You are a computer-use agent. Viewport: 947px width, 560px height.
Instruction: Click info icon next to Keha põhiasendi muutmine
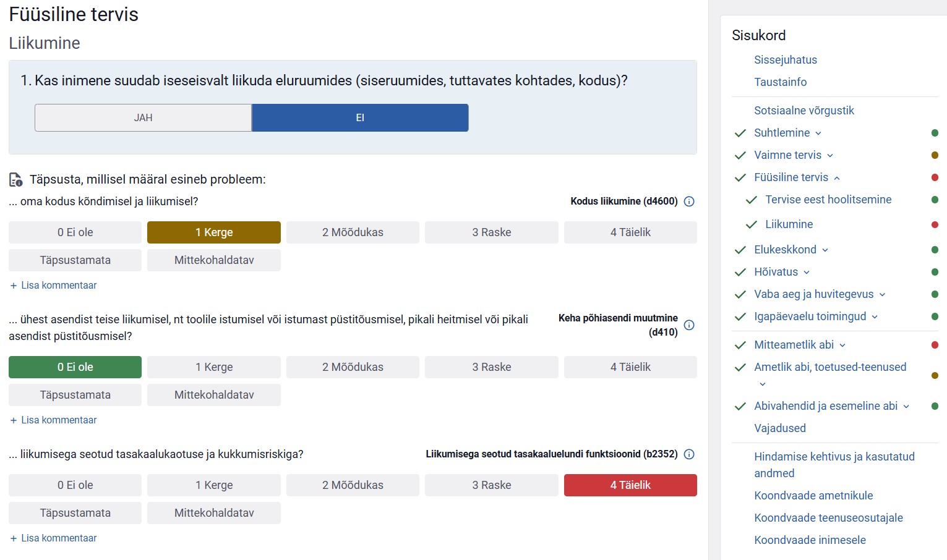689,325
